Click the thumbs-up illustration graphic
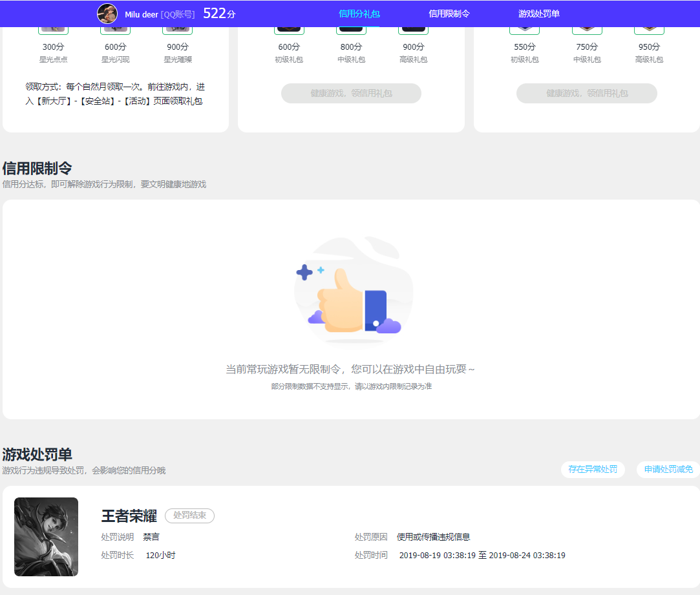 click(x=353, y=291)
